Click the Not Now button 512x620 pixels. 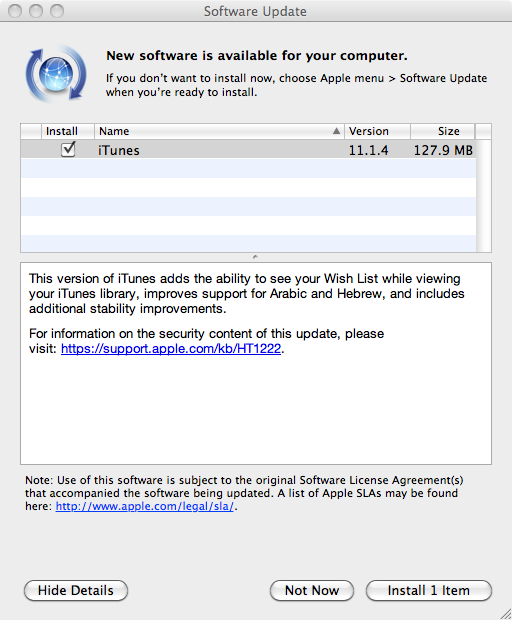(312, 590)
